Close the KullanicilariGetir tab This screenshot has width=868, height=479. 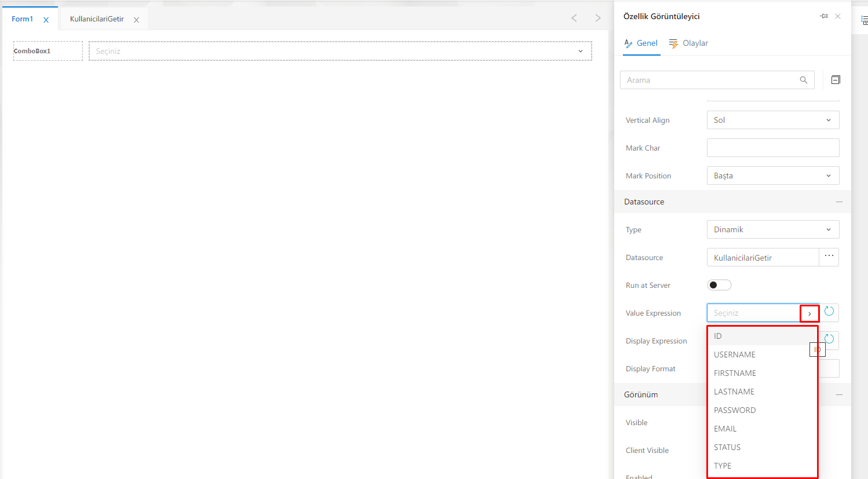[x=137, y=20]
